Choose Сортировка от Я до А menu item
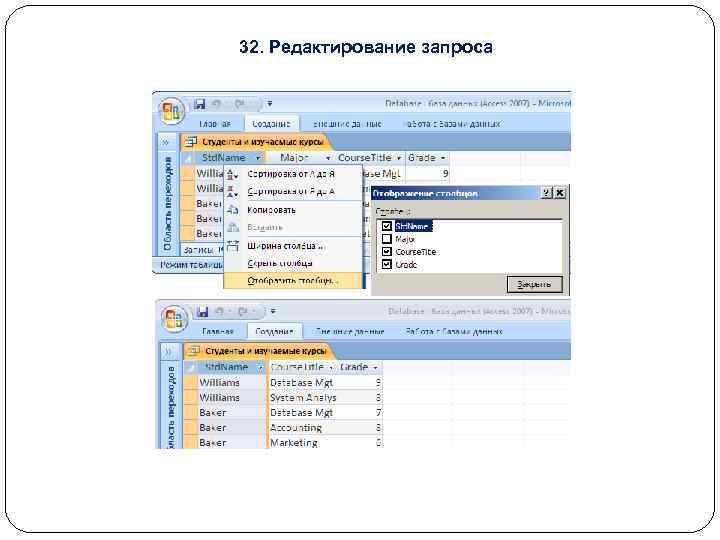 293,191
